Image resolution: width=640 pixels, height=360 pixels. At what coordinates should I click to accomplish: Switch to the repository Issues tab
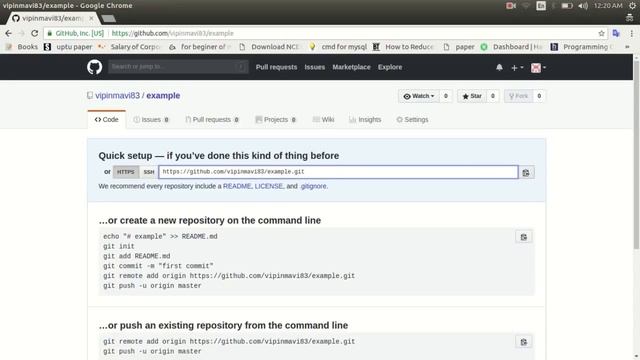click(151, 120)
